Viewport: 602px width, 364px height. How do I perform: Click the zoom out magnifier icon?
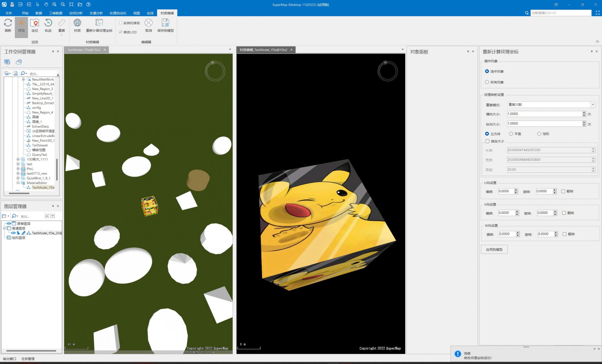coord(63,4)
